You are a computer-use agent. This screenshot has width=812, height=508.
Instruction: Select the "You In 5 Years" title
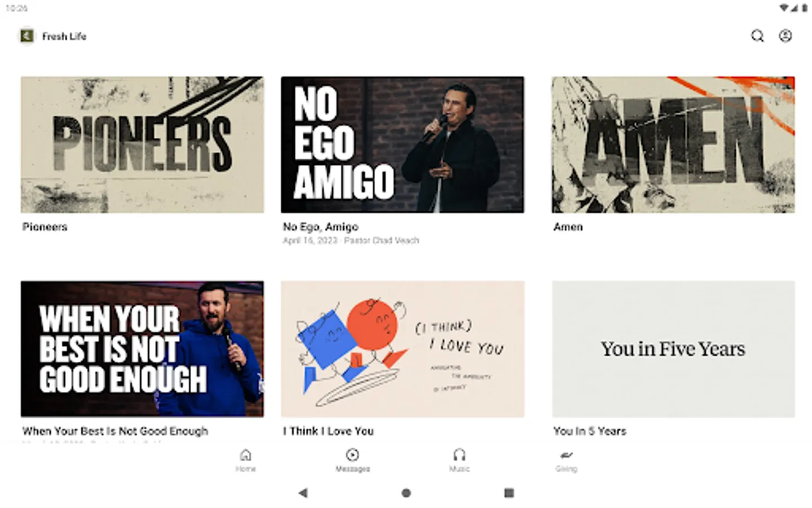[x=590, y=431]
